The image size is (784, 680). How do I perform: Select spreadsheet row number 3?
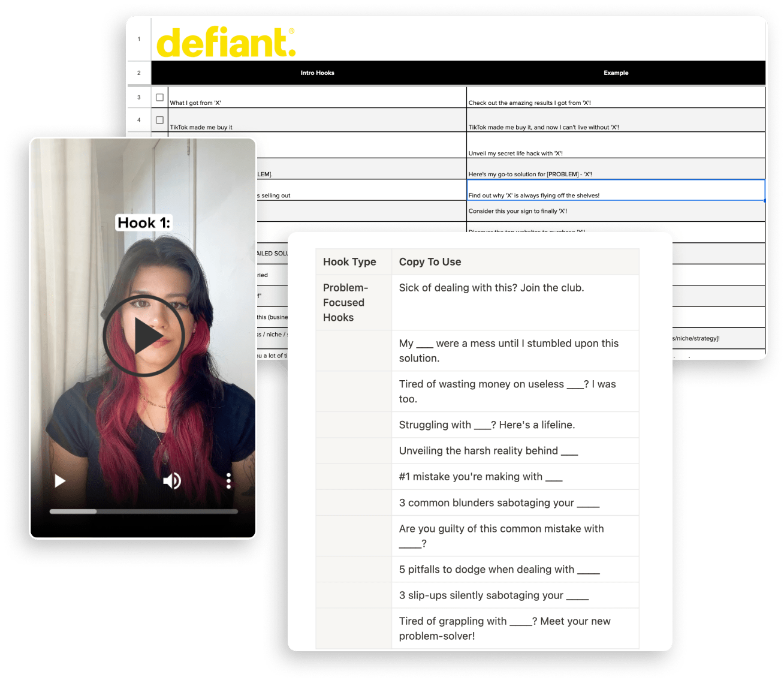click(139, 97)
